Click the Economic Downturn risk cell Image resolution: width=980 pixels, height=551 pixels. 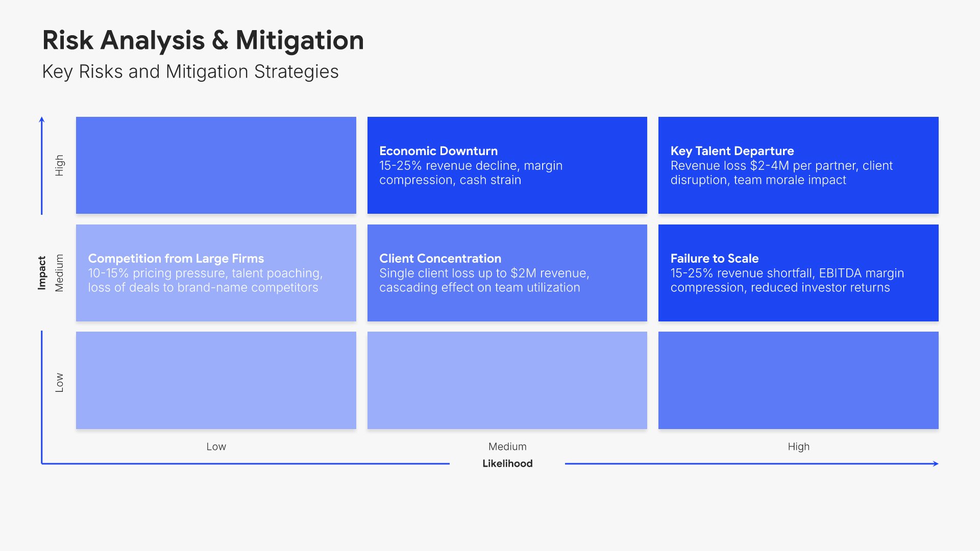[x=507, y=165]
